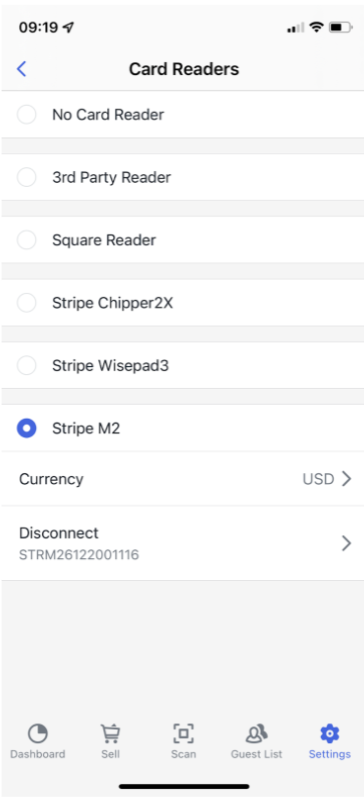364x802 pixels.
Task: Tap the Settings gear icon
Action: 330,734
